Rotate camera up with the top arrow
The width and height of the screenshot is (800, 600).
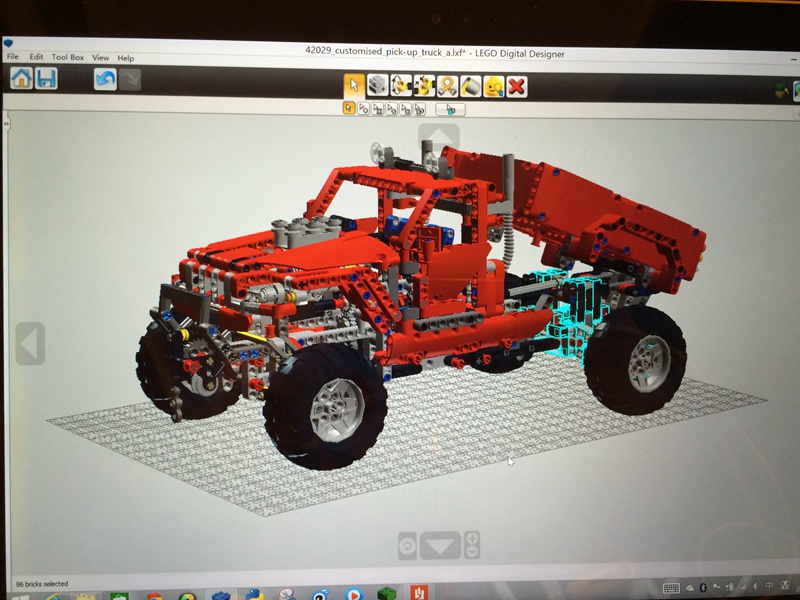[x=439, y=136]
